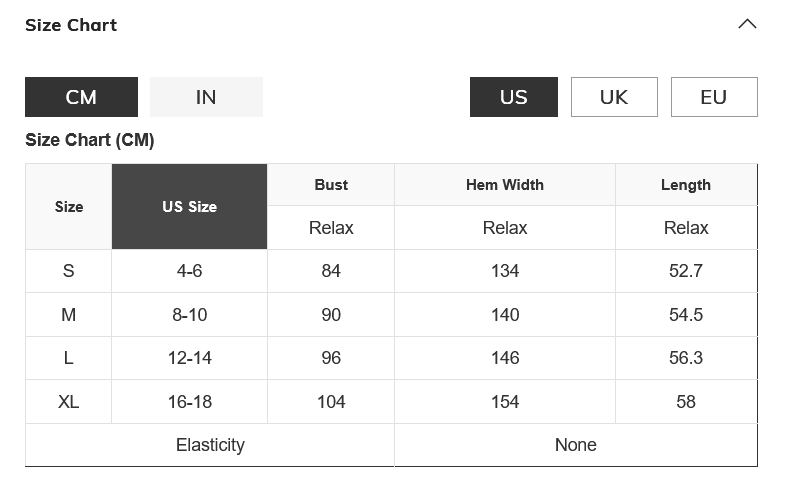Click the US Size column header
This screenshot has height=480, width=810.
coord(189,207)
